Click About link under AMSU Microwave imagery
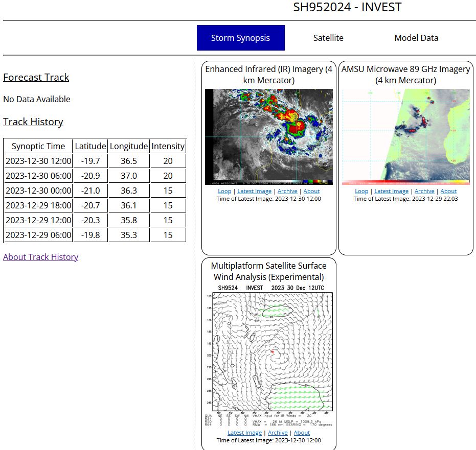476x450 pixels. click(x=448, y=191)
